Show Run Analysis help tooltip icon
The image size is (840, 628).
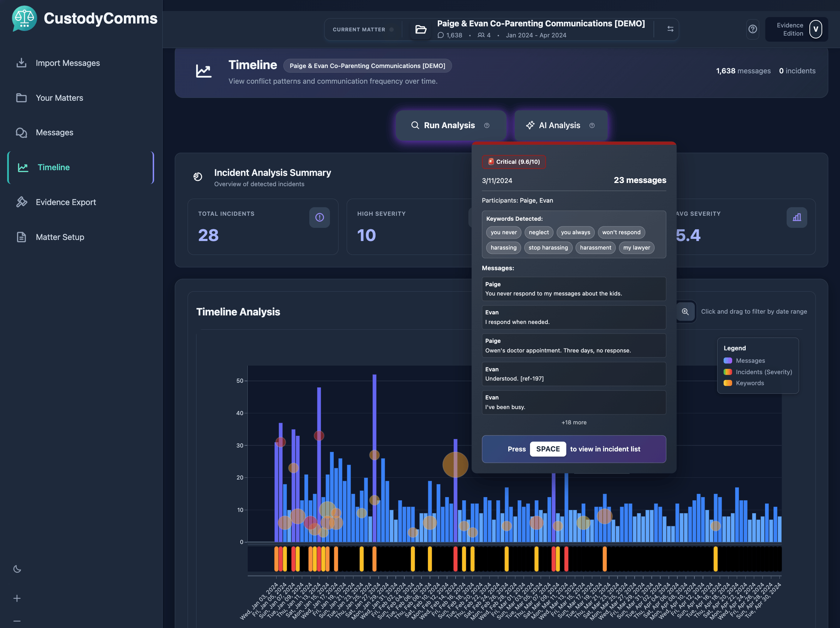coord(487,126)
